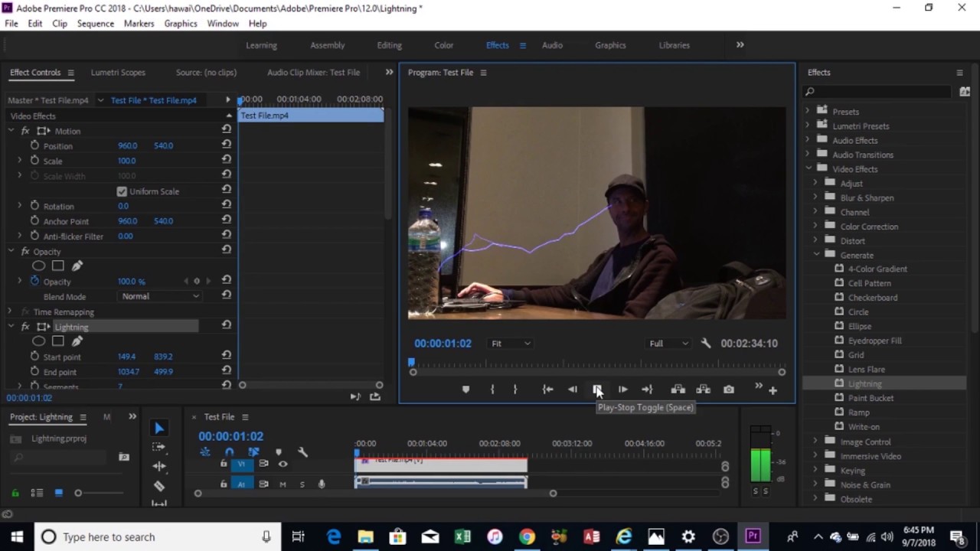Go to Out point in Program monitor
This screenshot has height=551, width=980.
[647, 390]
